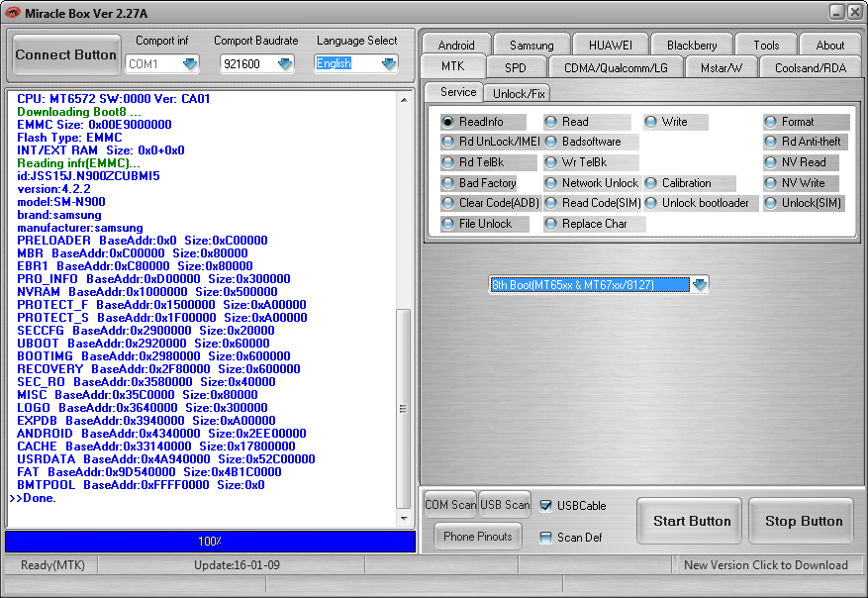Open Phone Pinouts
868x598 pixels.
coord(478,536)
